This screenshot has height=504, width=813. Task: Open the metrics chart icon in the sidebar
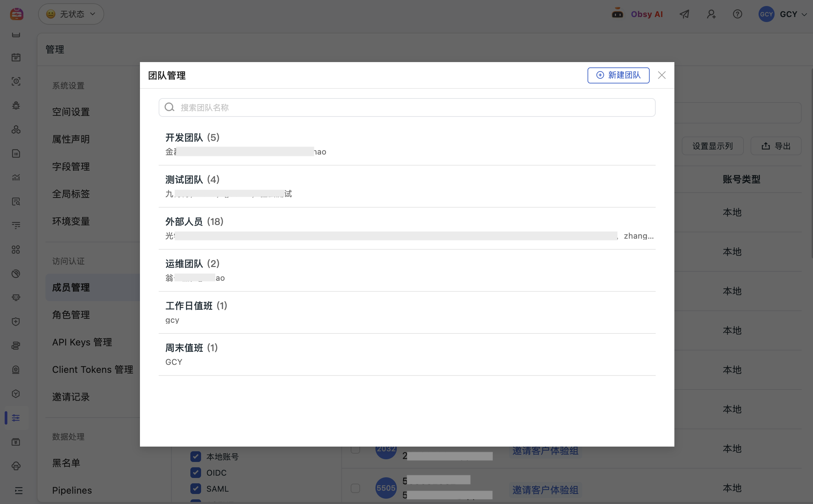[x=16, y=178]
